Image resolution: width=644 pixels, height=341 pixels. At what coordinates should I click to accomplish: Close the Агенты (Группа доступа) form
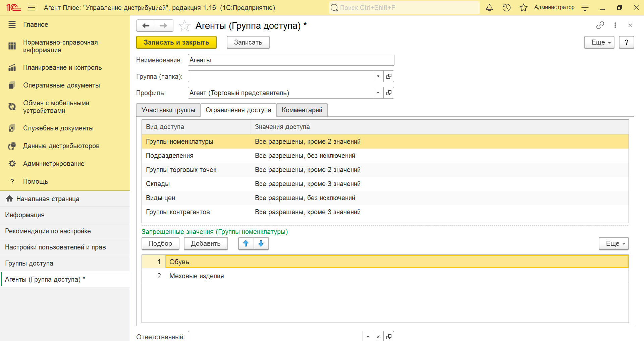coord(630,25)
